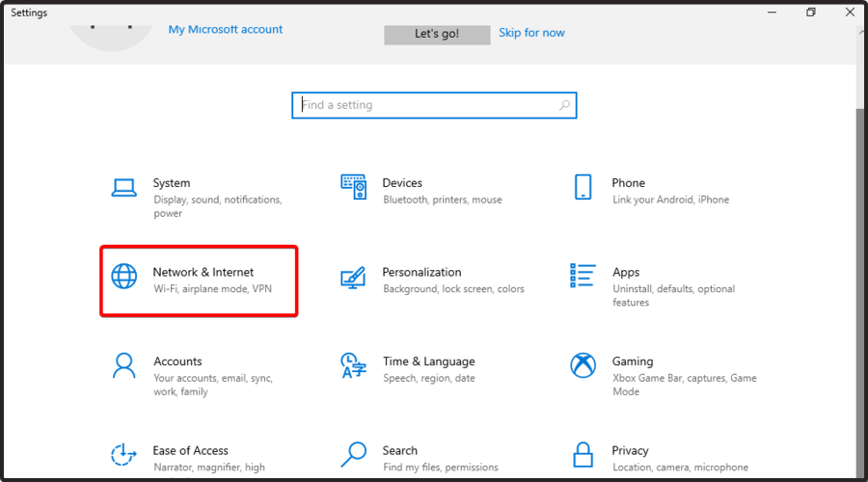Click 'Location, camera, microphone' description
The width and height of the screenshot is (868, 482).
pyautogui.click(x=680, y=468)
